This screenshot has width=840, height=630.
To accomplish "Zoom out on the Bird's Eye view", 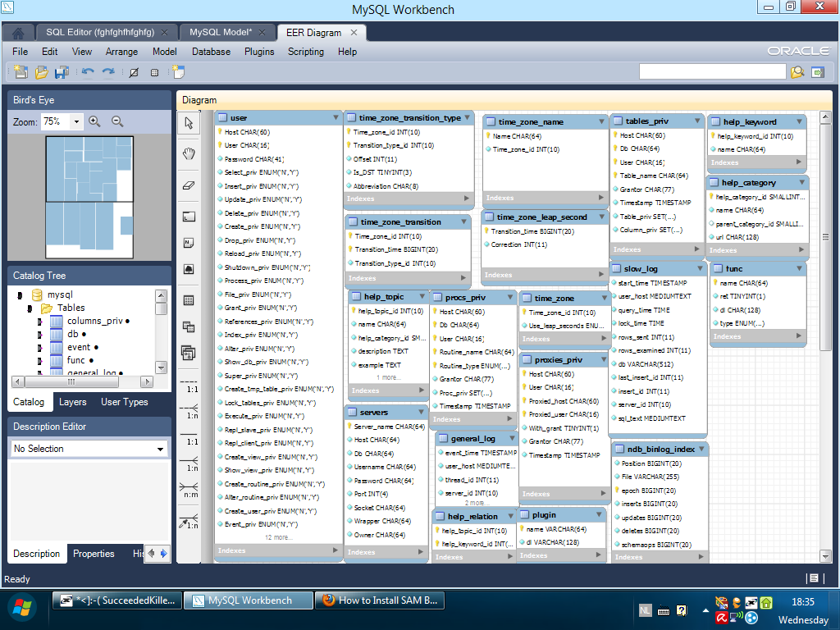I will tap(117, 121).
